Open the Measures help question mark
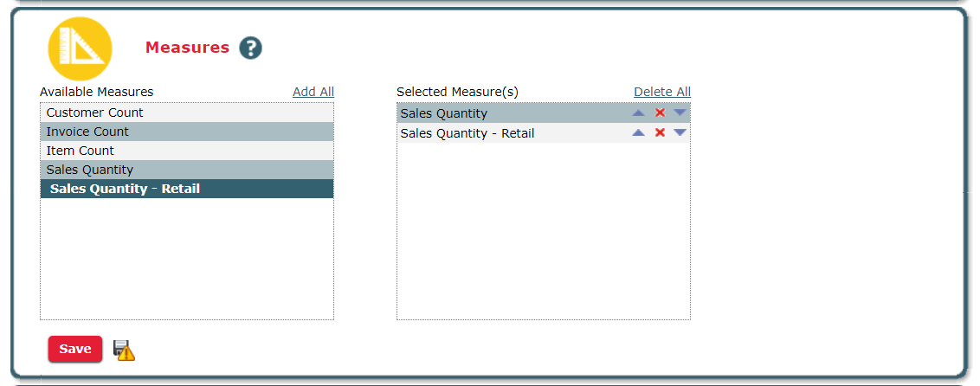Screen dimensions: 980x386 [x=250, y=48]
